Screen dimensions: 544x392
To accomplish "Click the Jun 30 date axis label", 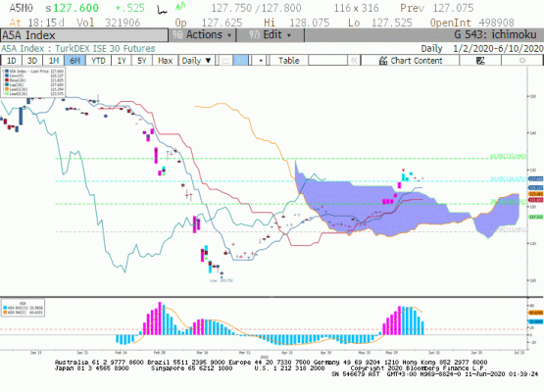I will (x=476, y=353).
